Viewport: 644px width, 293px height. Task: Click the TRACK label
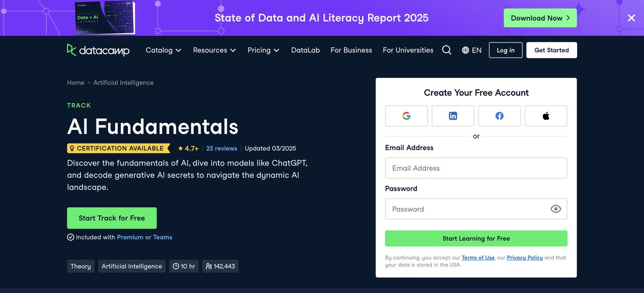[79, 106]
